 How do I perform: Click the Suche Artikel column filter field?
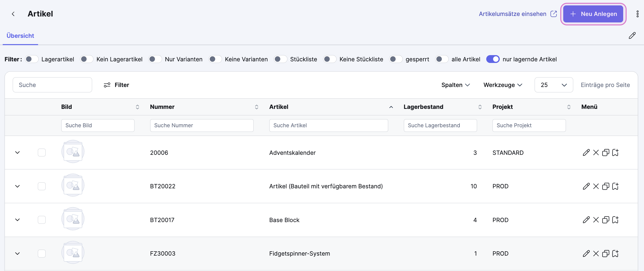coord(328,125)
